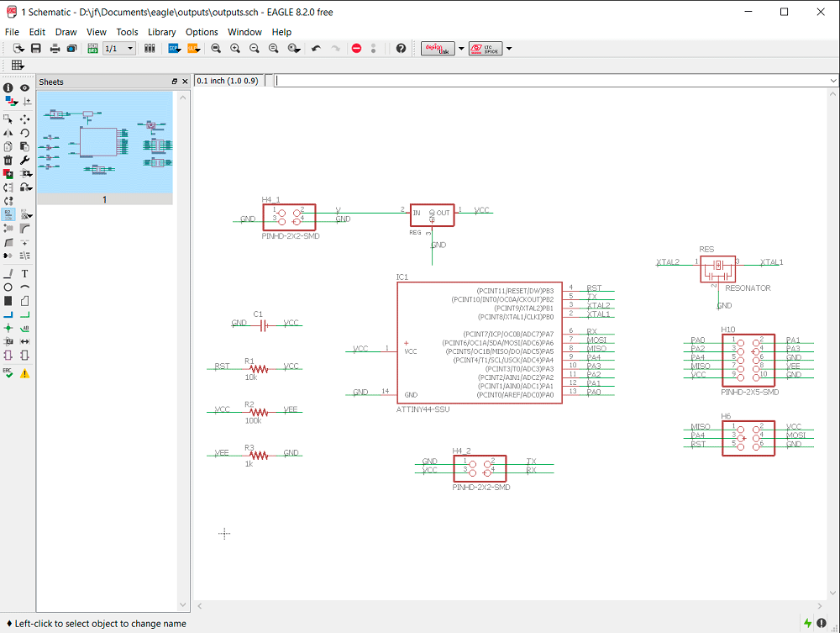This screenshot has height=633, width=840.
Task: Open the Edit menu
Action: 37,32
